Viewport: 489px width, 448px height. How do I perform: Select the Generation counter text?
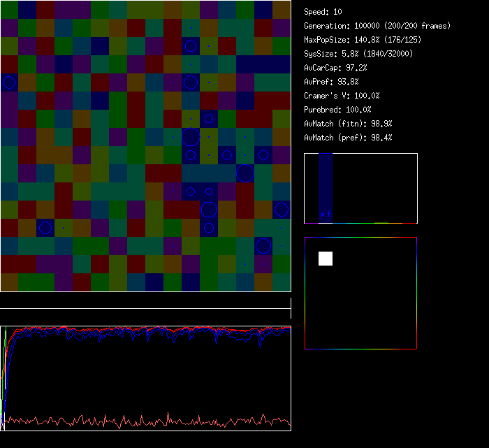pyautogui.click(x=377, y=26)
